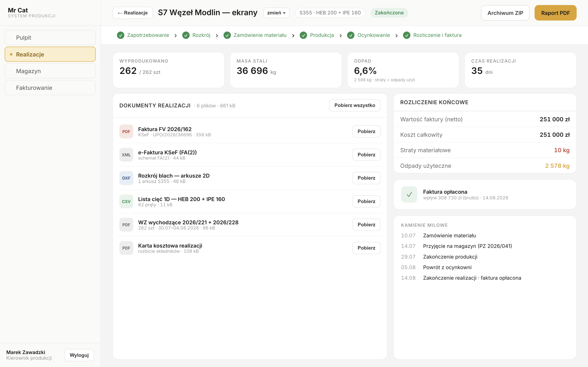Click the Zakończone status badge

pyautogui.click(x=389, y=13)
